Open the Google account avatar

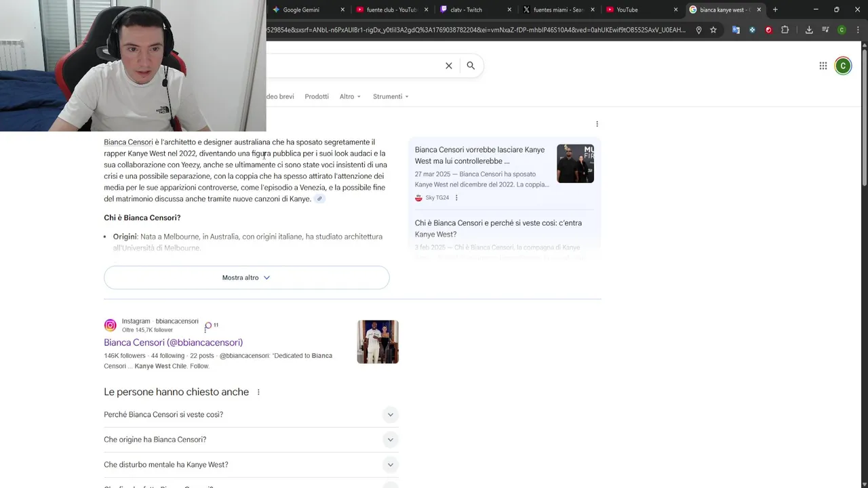(843, 66)
